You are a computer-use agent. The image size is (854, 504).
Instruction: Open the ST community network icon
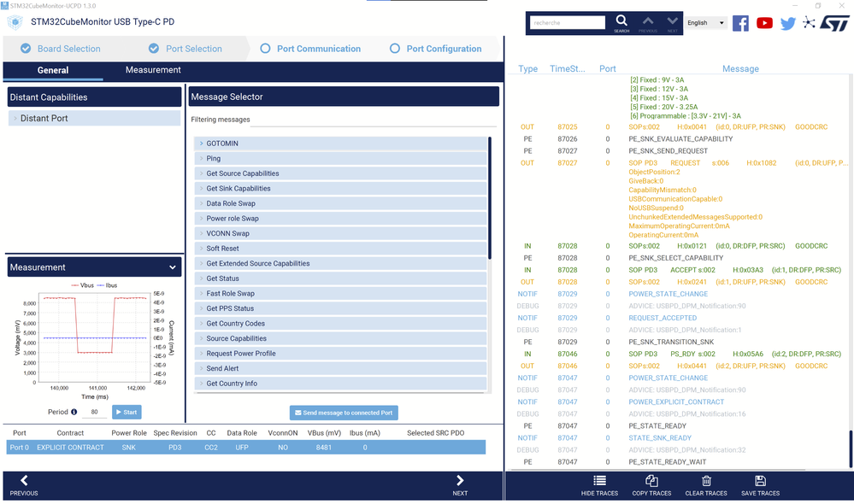click(810, 23)
